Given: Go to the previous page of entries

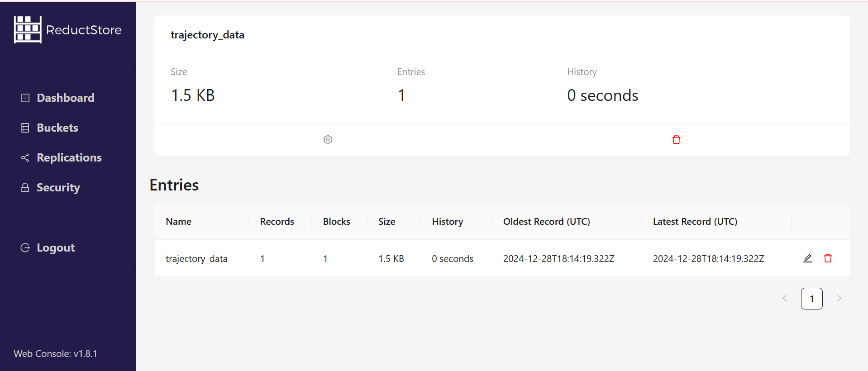Looking at the screenshot, I should (785, 299).
